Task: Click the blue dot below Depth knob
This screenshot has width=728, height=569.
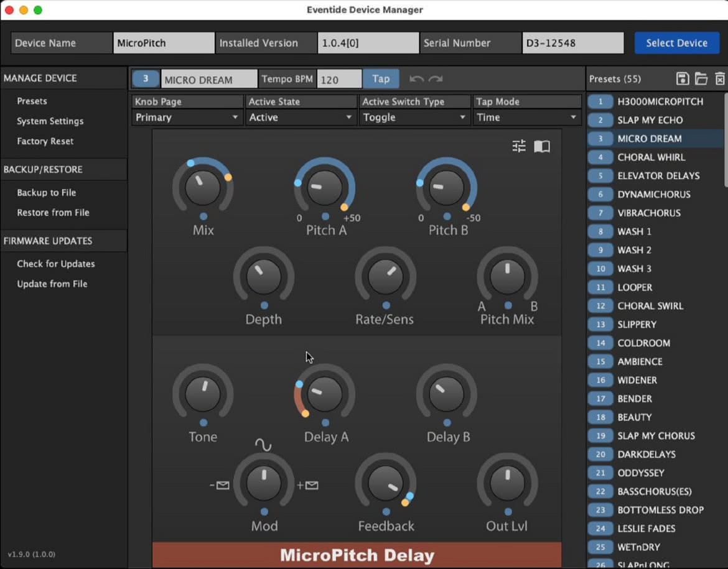Action: (x=264, y=305)
